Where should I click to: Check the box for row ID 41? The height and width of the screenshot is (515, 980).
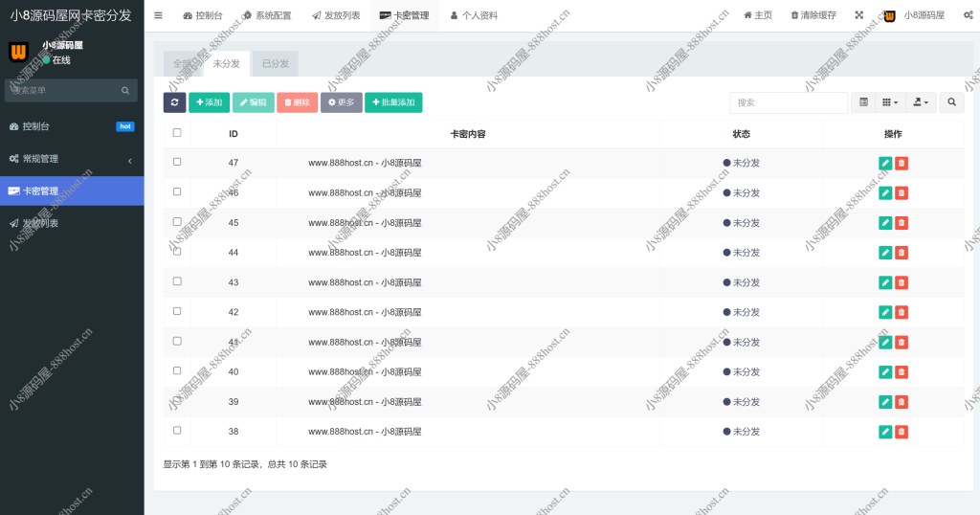[x=177, y=341]
